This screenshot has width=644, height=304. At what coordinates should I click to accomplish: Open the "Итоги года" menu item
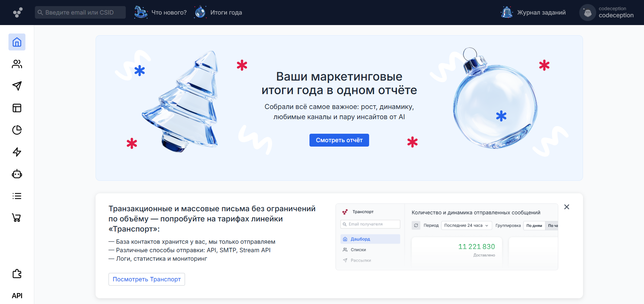point(219,13)
